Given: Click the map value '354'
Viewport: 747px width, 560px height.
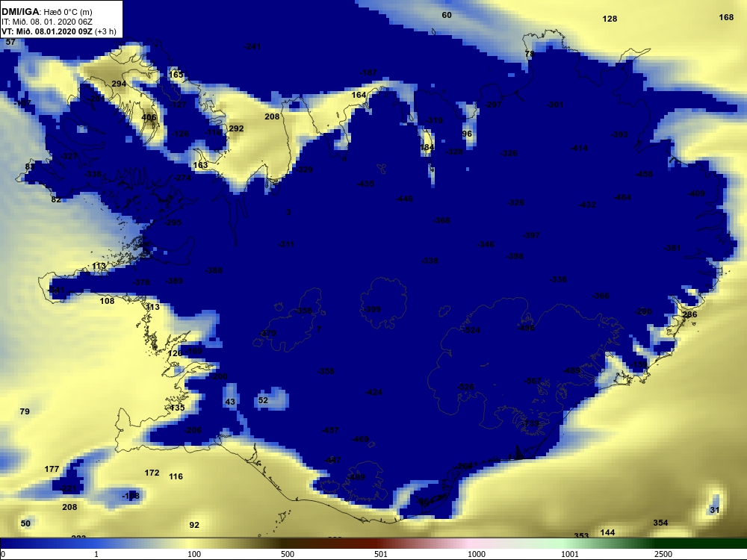Looking at the screenshot, I should tap(660, 523).
